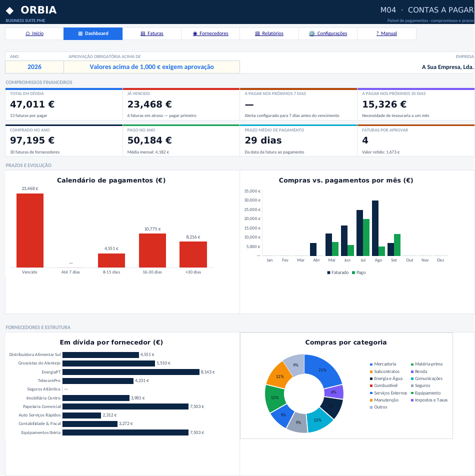The height and width of the screenshot is (476, 475).
Task: Click the Equipamentos Ibéria supplier label
Action: coord(41,432)
